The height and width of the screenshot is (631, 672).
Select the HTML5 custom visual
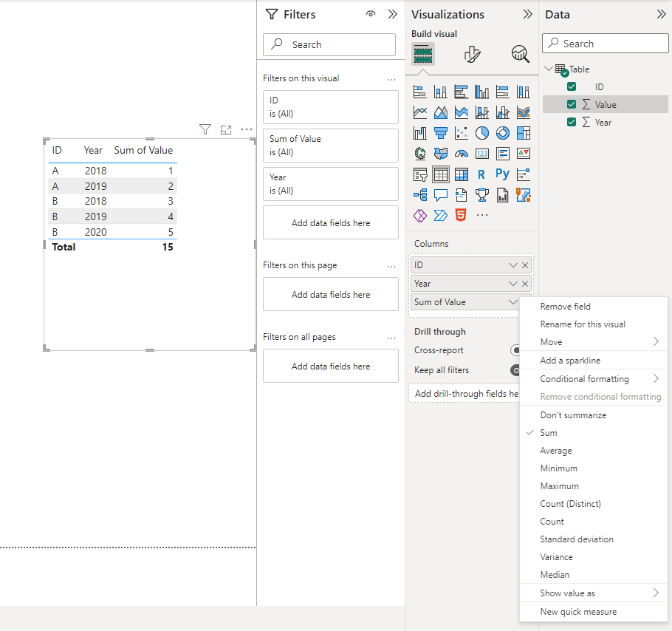(461, 215)
